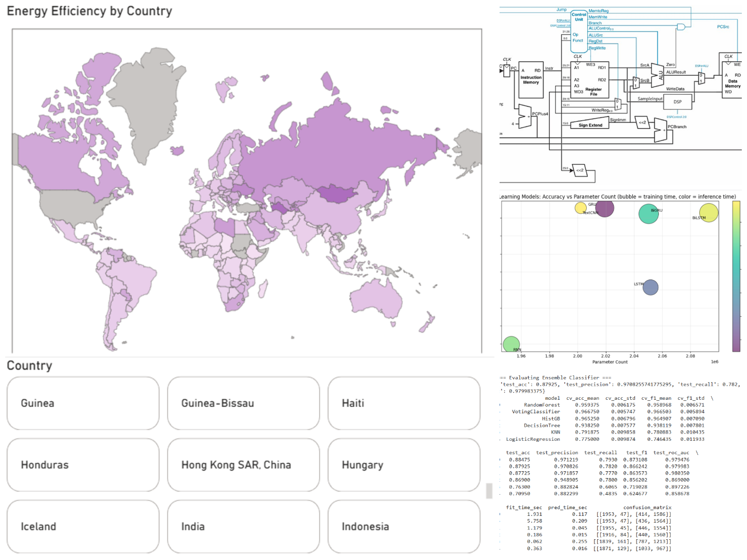This screenshot has width=747, height=560.
Task: Click the inference time color bar
Action: pos(736,276)
